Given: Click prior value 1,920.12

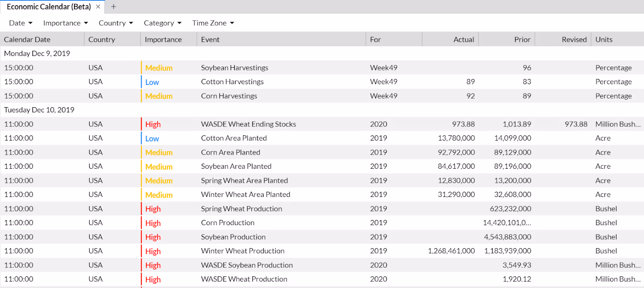Looking at the screenshot, I should (517, 279).
